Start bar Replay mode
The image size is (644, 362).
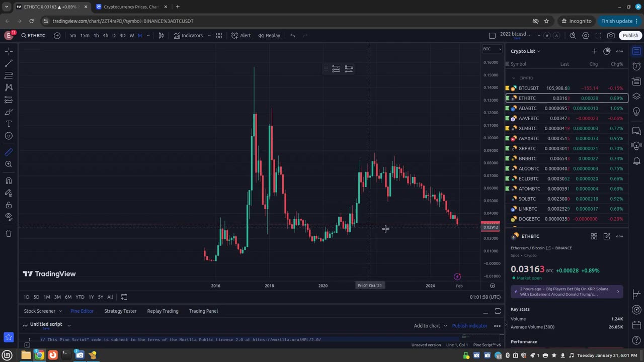(269, 36)
